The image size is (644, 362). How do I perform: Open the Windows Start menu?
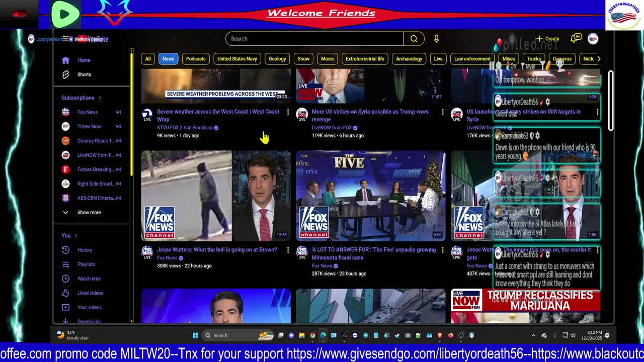point(195,335)
